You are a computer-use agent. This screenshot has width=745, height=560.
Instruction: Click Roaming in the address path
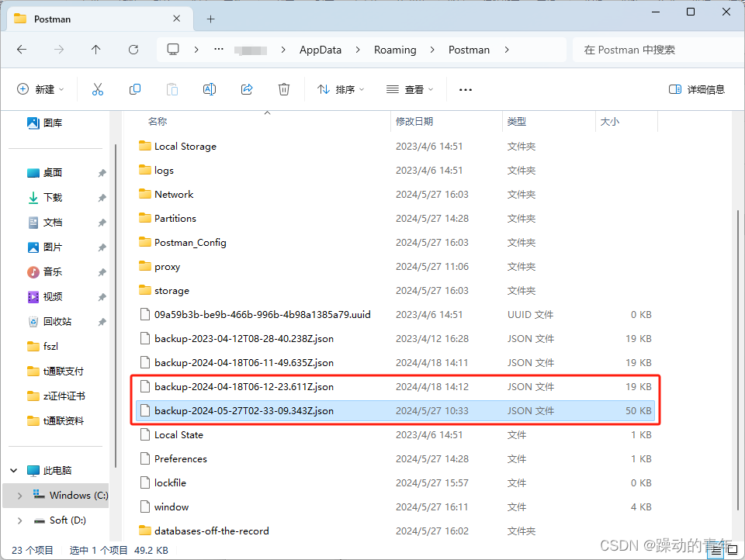click(395, 50)
